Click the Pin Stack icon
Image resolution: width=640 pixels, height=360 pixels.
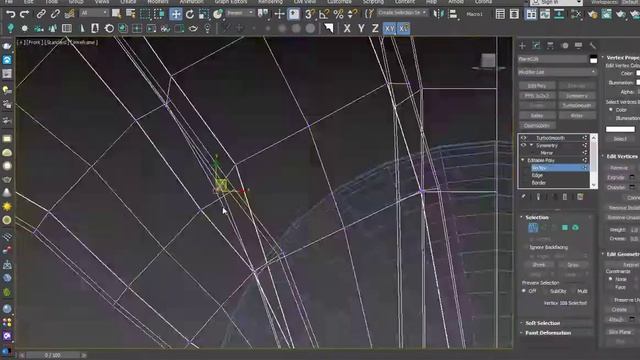[x=524, y=197]
